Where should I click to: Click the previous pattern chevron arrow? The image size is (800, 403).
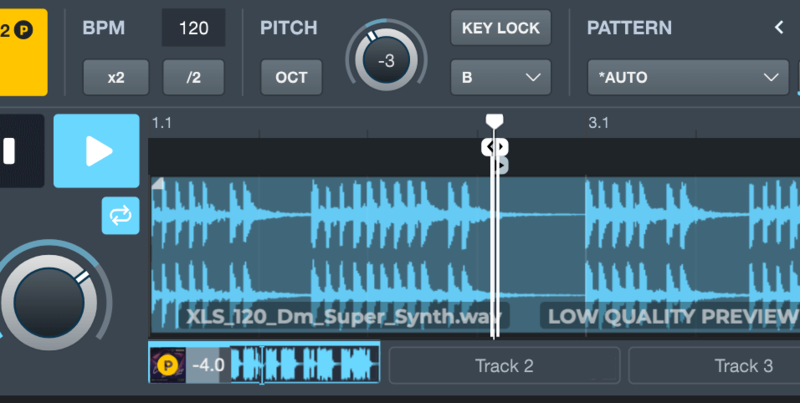pyautogui.click(x=780, y=28)
